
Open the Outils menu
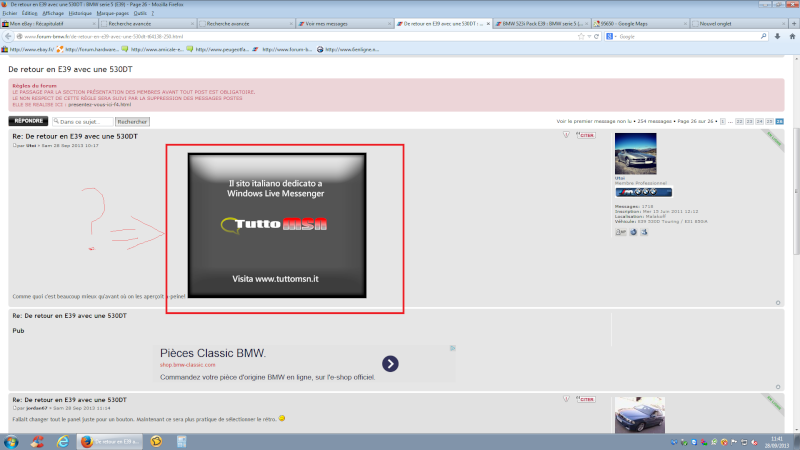[140, 13]
